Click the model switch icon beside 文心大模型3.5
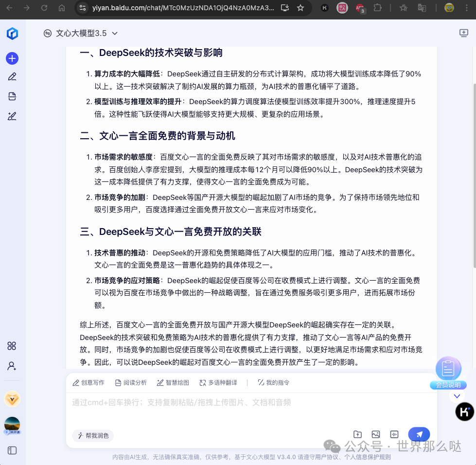This screenshot has height=465, width=476. tap(48, 34)
